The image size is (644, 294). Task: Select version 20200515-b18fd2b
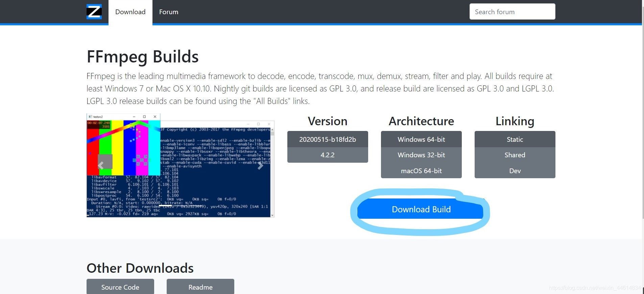(x=328, y=139)
